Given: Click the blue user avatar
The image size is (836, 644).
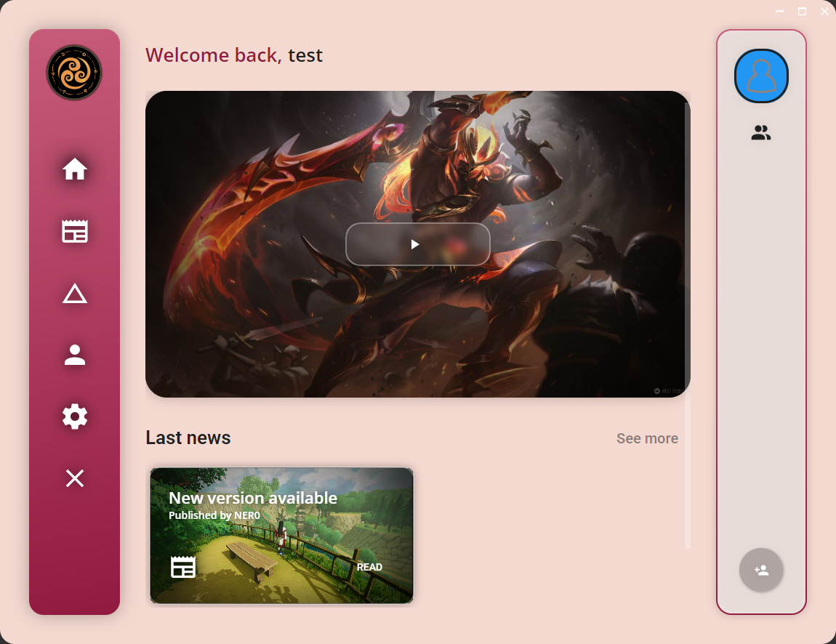Looking at the screenshot, I should tap(761, 76).
